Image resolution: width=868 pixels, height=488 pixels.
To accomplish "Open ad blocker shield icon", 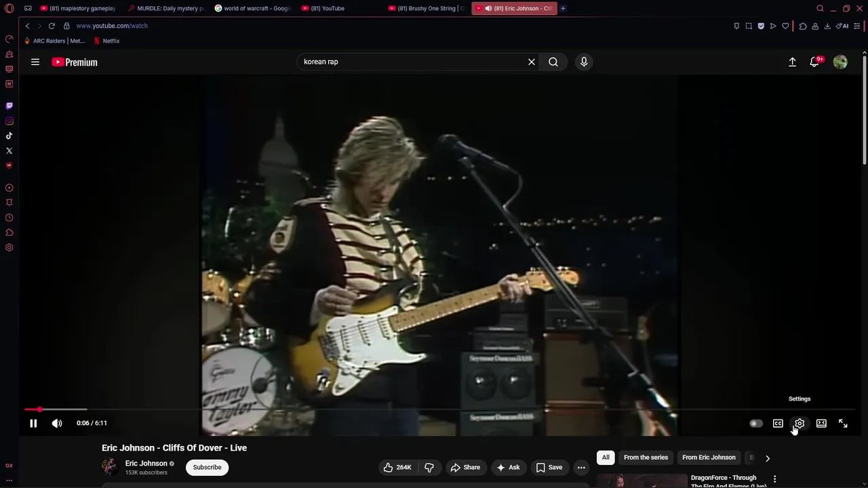I will pos(761,26).
